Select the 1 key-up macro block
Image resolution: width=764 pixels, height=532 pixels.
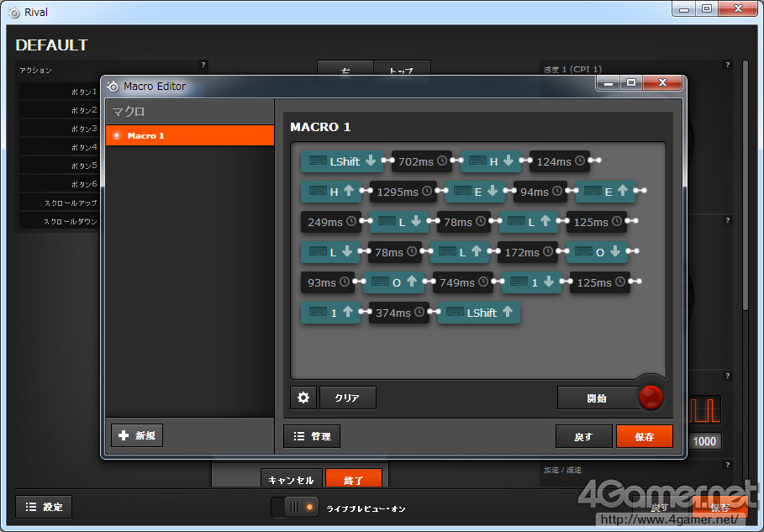(x=331, y=313)
